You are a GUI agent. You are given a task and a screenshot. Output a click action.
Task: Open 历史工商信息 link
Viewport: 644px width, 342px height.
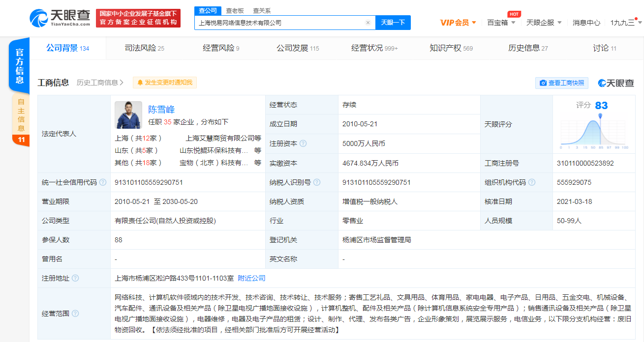100,83
